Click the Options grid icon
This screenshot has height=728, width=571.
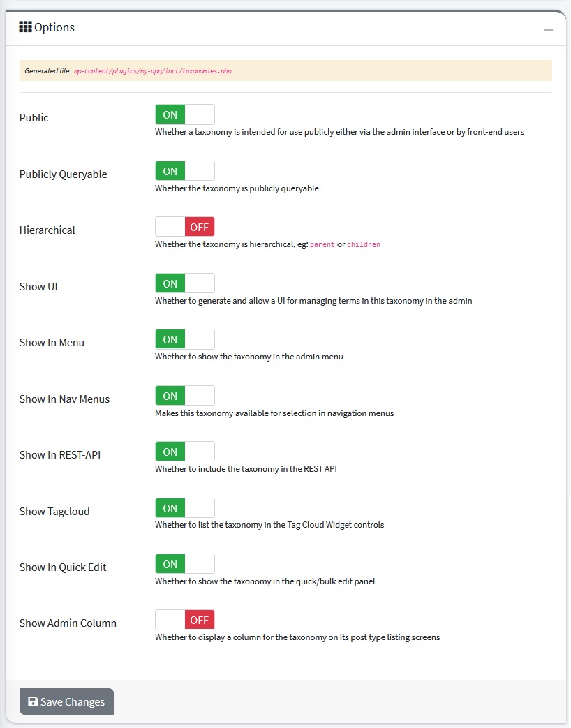click(25, 27)
